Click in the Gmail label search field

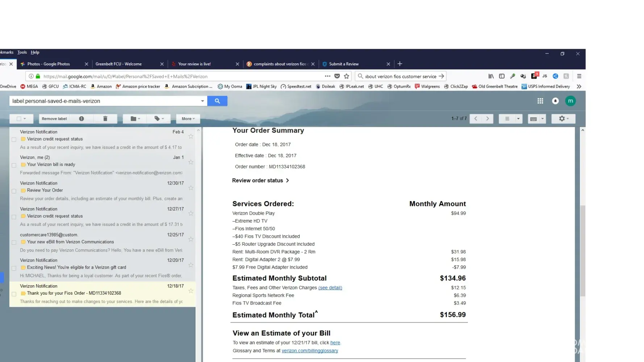(x=104, y=101)
